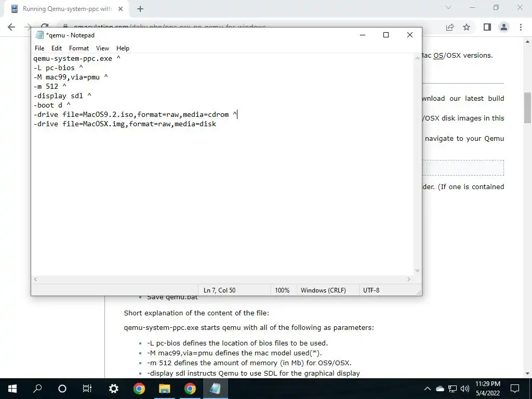Click the 100% zoom status entry
The width and height of the screenshot is (532, 399).
coord(282,290)
